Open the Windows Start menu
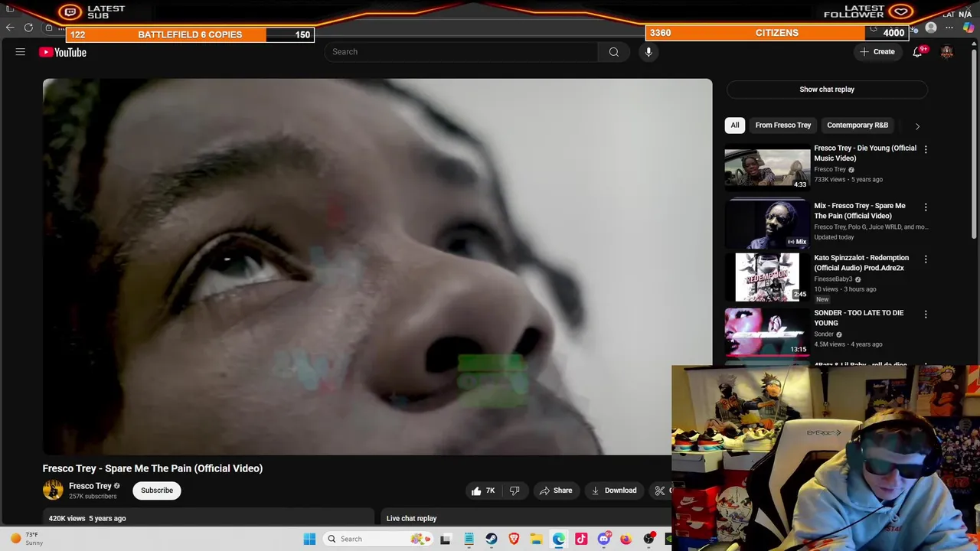The image size is (980, 551). (x=309, y=539)
